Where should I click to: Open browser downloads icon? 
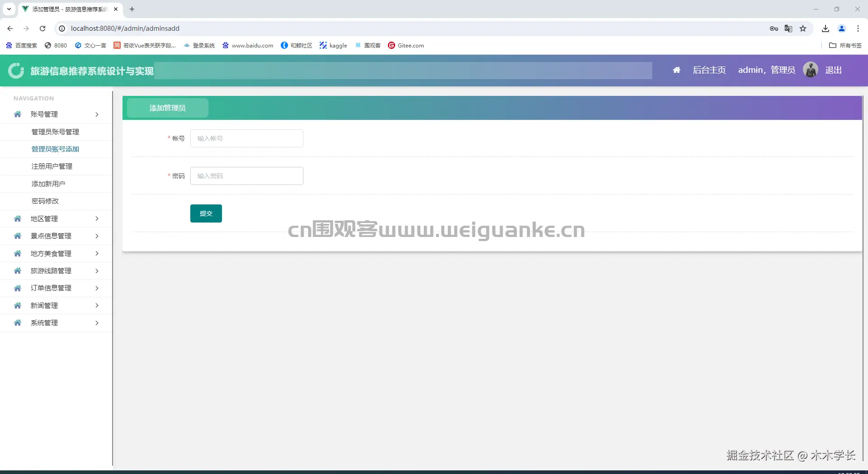[825, 28]
